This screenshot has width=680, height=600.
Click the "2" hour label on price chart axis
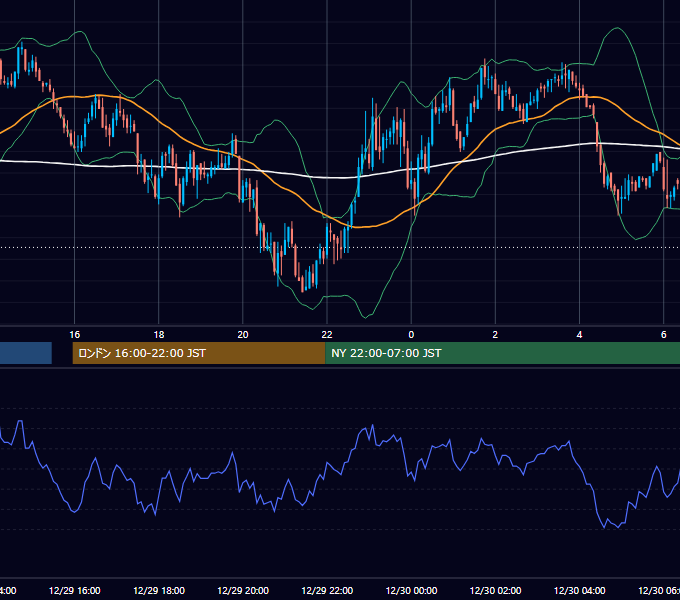click(495, 334)
